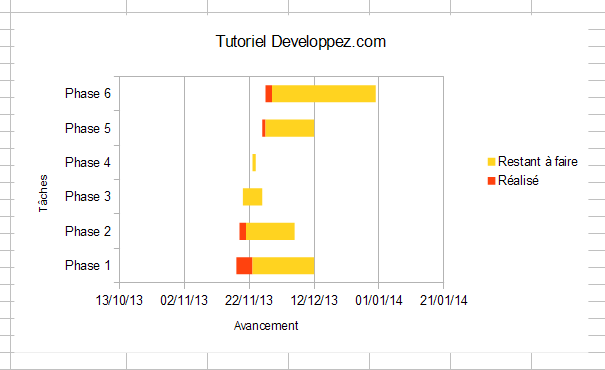Select the Restant à faire legend label

[537, 161]
